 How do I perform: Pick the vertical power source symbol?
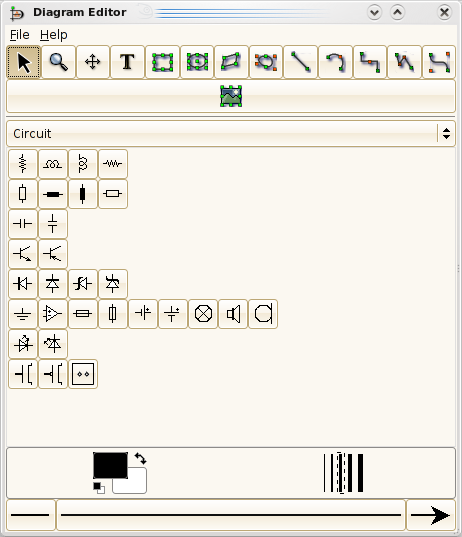point(173,314)
